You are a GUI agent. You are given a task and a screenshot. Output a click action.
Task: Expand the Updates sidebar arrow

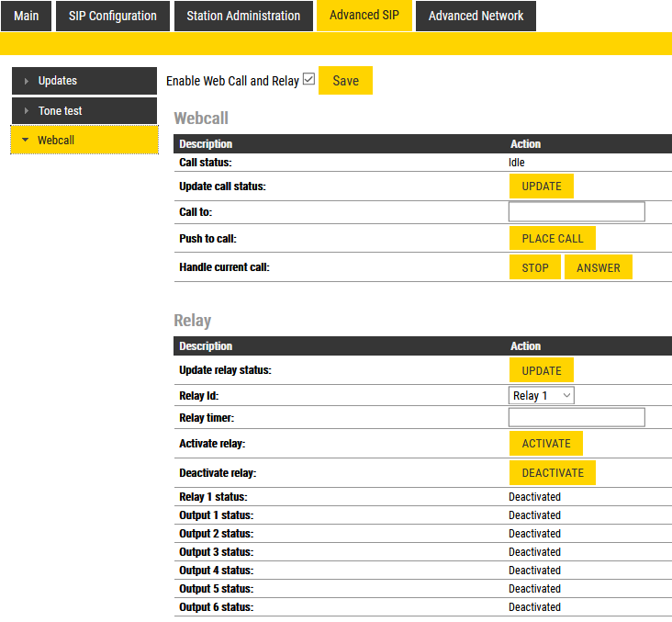[27, 81]
